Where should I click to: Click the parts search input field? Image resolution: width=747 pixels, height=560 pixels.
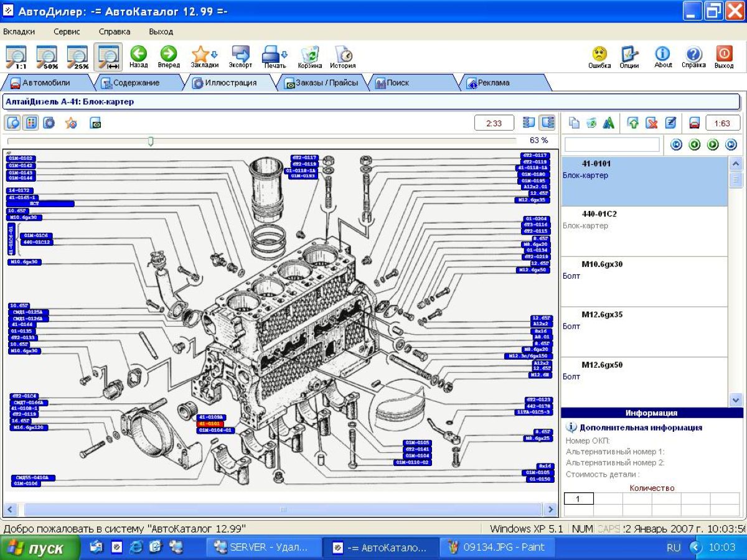611,144
